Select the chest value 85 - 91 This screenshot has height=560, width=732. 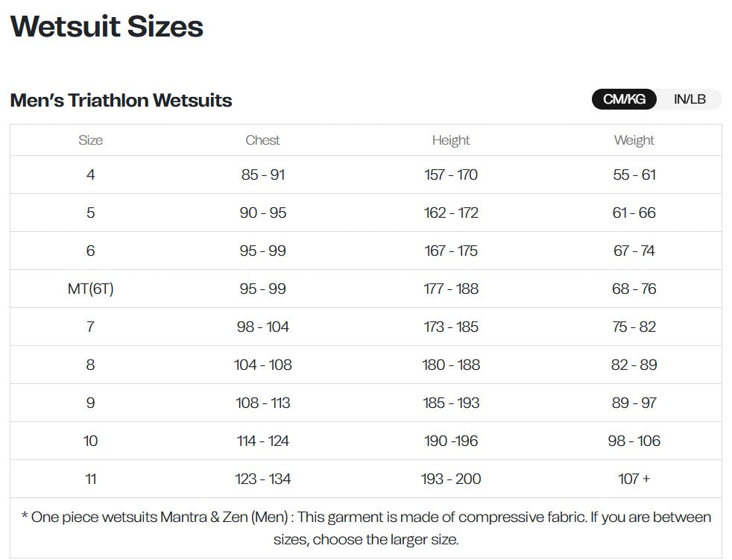[x=262, y=174]
